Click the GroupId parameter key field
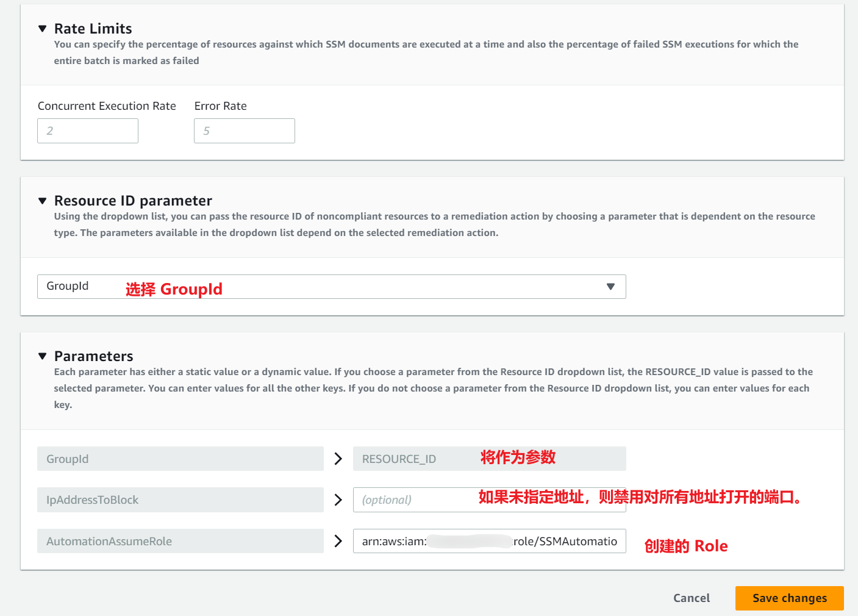Image resolution: width=858 pixels, height=616 pixels. (180, 459)
